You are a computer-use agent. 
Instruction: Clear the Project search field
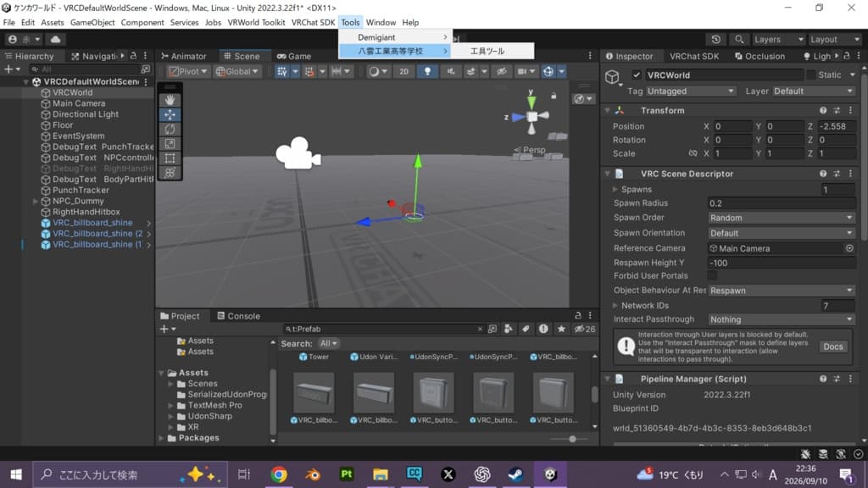point(480,329)
